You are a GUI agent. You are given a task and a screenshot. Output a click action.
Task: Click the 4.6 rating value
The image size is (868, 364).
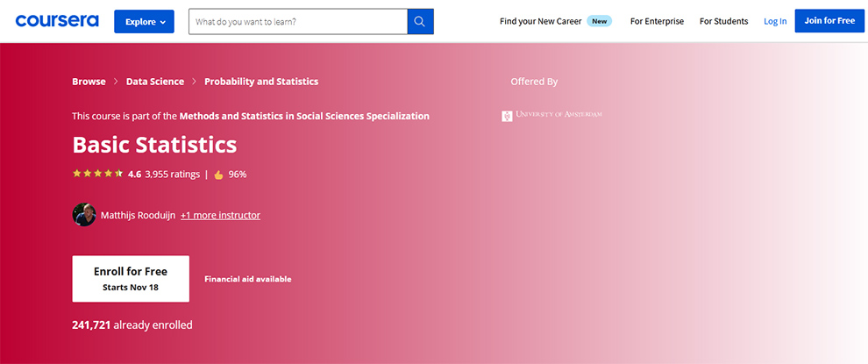click(x=134, y=174)
